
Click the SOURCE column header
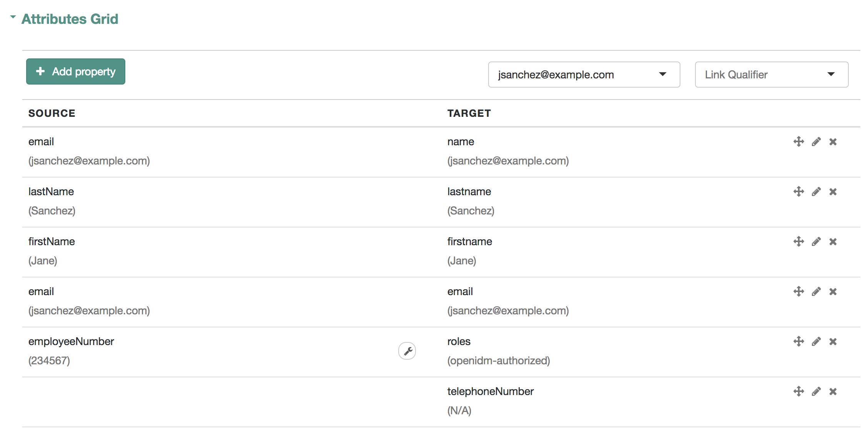[52, 113]
